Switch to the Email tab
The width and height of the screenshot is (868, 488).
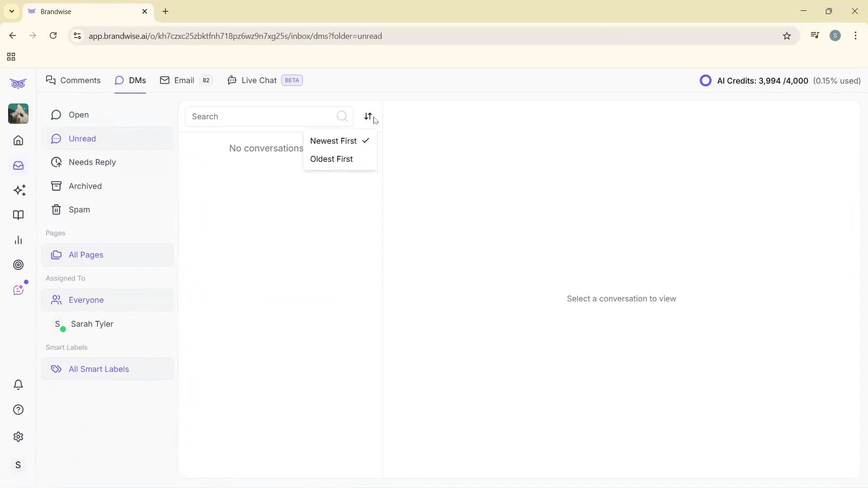pyautogui.click(x=184, y=80)
